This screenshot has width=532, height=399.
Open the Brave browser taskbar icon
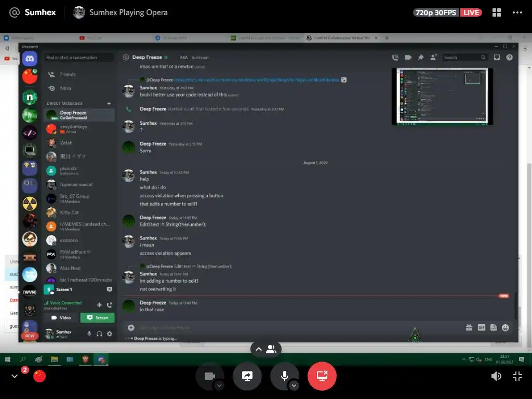click(x=86, y=360)
